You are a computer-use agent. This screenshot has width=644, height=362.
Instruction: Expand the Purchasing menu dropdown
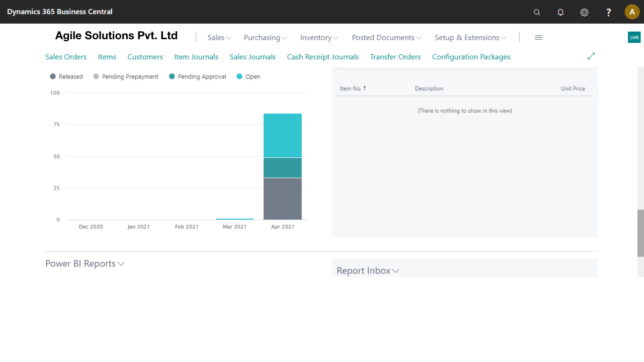click(x=266, y=38)
